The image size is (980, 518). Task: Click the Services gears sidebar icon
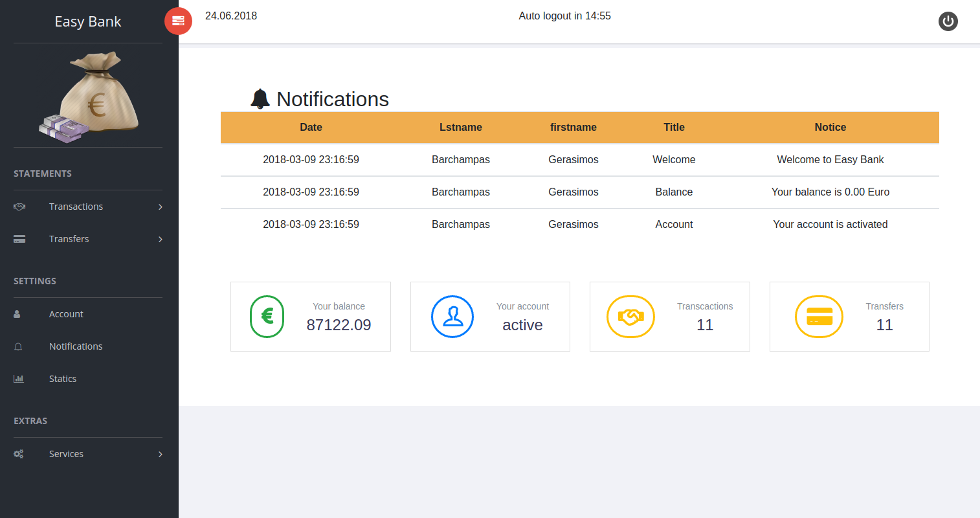(x=19, y=454)
